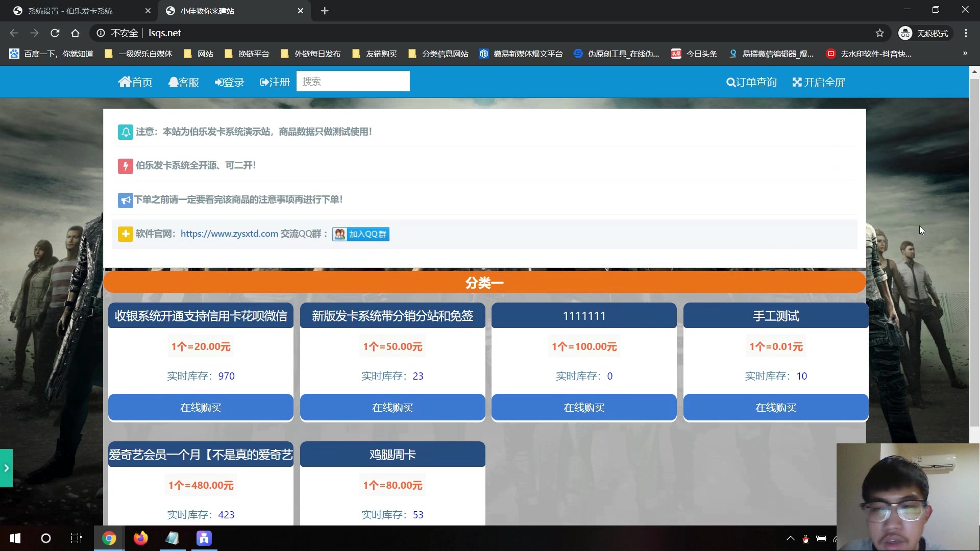Click the bell notice icon

point(125,132)
